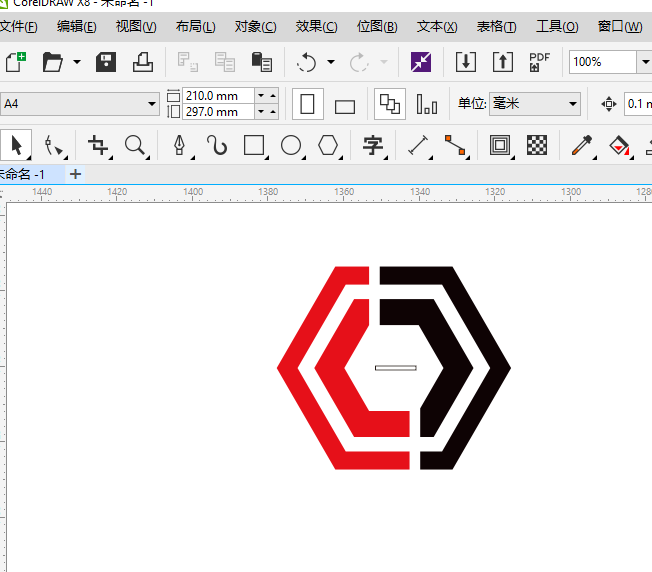652x572 pixels.
Task: Open the 表格(T) menu
Action: pos(496,27)
